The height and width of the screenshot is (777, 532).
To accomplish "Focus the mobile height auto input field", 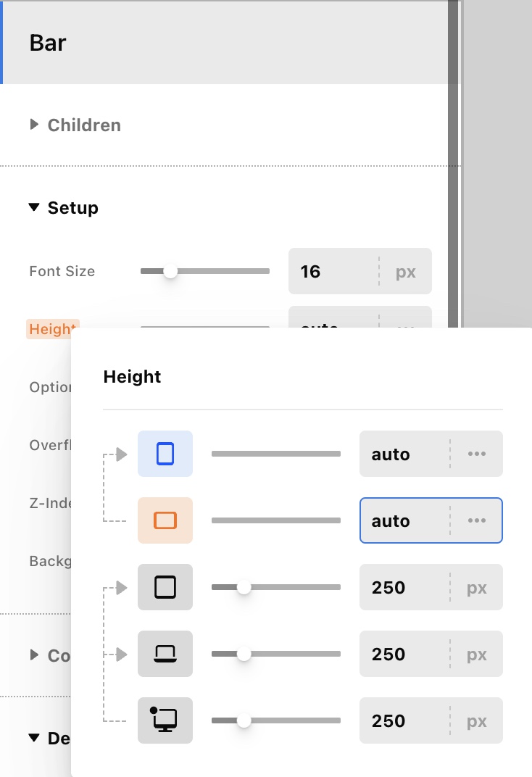I will pos(403,454).
